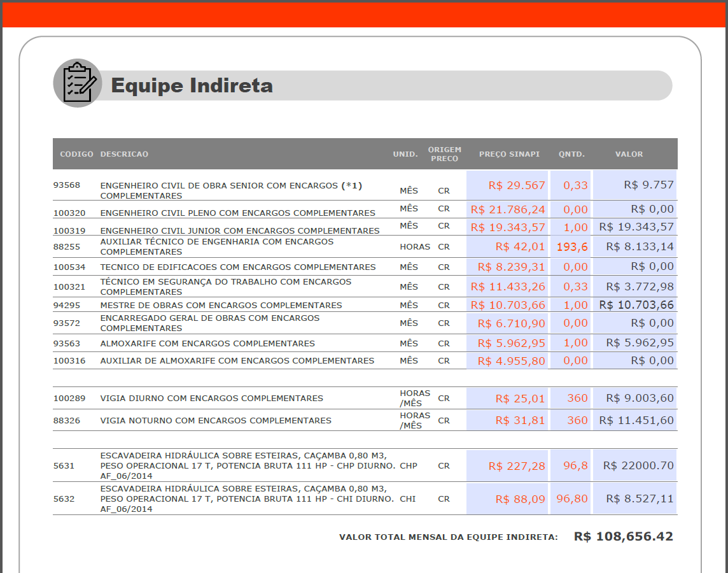This screenshot has width=728, height=573.
Task: Click the DESCRICAO column header
Action: pos(124,154)
